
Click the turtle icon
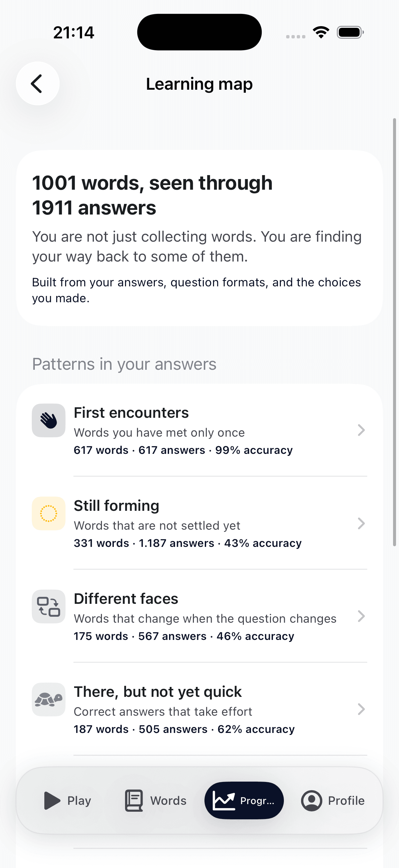coord(49,699)
